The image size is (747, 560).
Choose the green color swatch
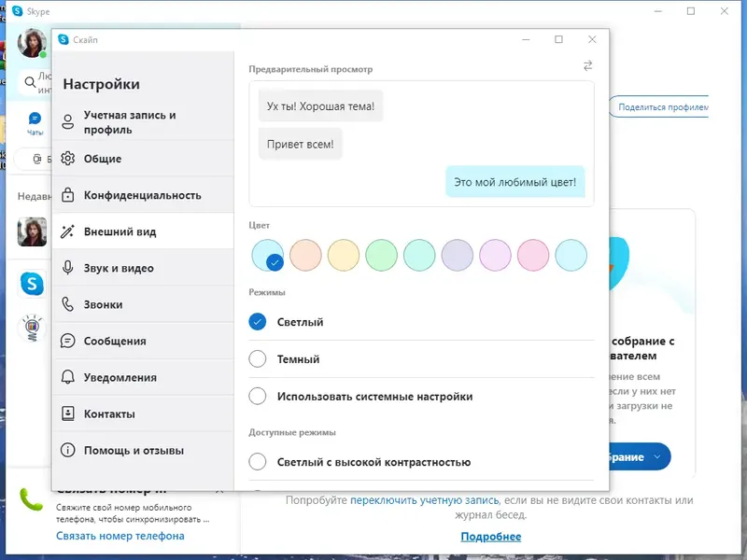381,255
